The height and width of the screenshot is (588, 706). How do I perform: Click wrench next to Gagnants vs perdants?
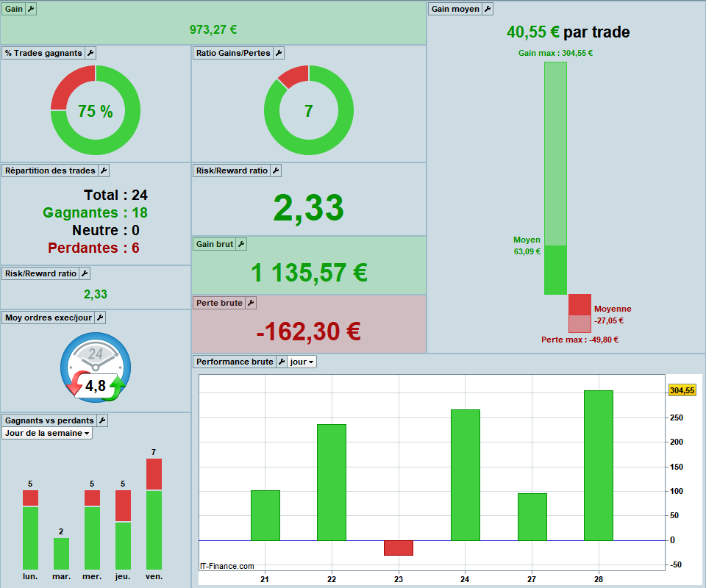[102, 420]
